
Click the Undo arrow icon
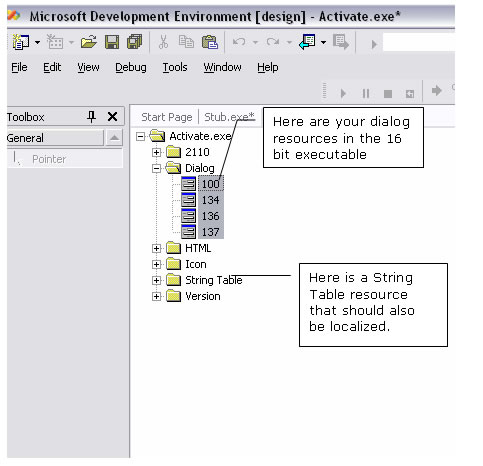tap(239, 42)
